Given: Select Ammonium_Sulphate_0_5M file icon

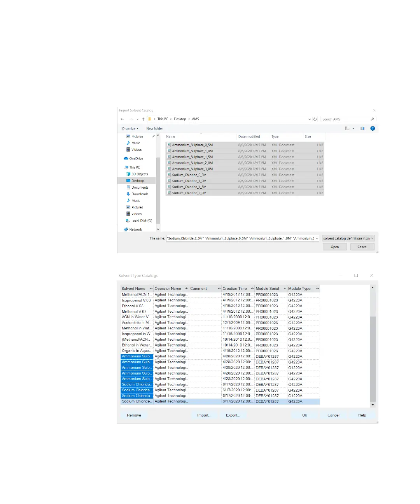Looking at the screenshot, I should pyautogui.click(x=169, y=145).
